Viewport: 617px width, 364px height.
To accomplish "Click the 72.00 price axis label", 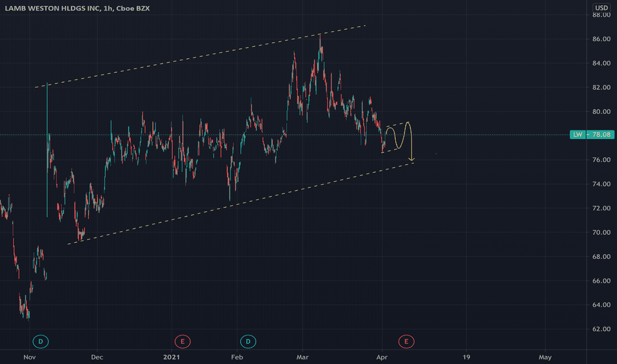I will coord(601,208).
